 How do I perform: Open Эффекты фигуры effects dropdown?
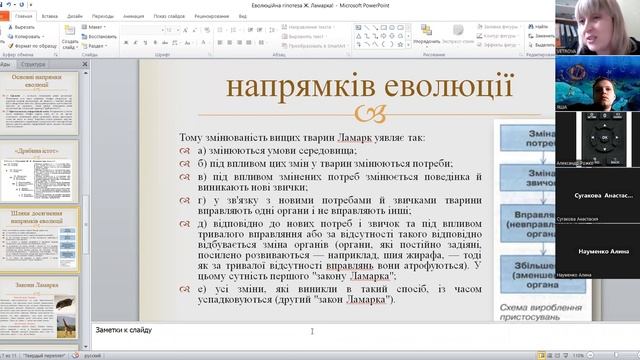pyautogui.click(x=498, y=45)
